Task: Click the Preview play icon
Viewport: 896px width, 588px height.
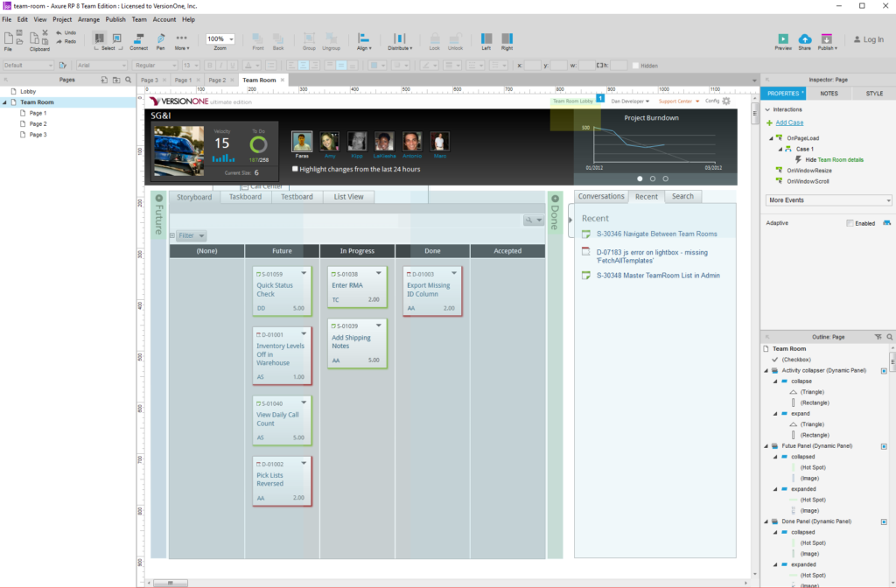Action: [783, 38]
